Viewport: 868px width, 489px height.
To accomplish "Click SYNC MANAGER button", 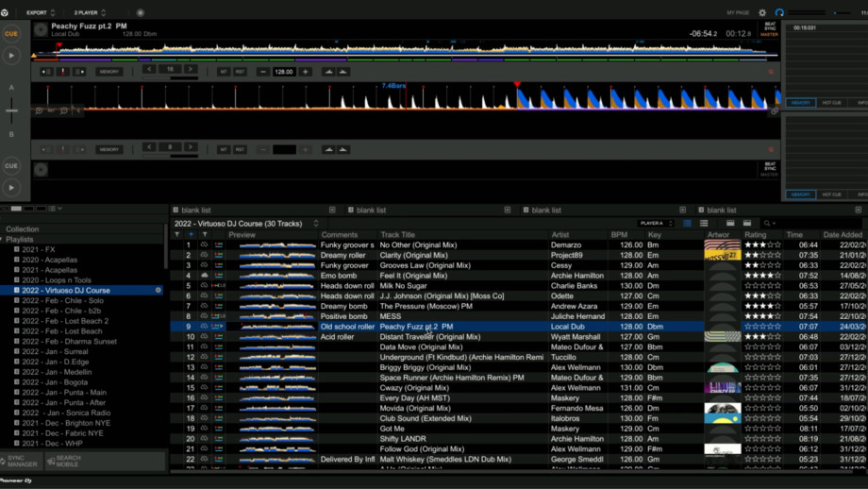I will click(x=20, y=462).
